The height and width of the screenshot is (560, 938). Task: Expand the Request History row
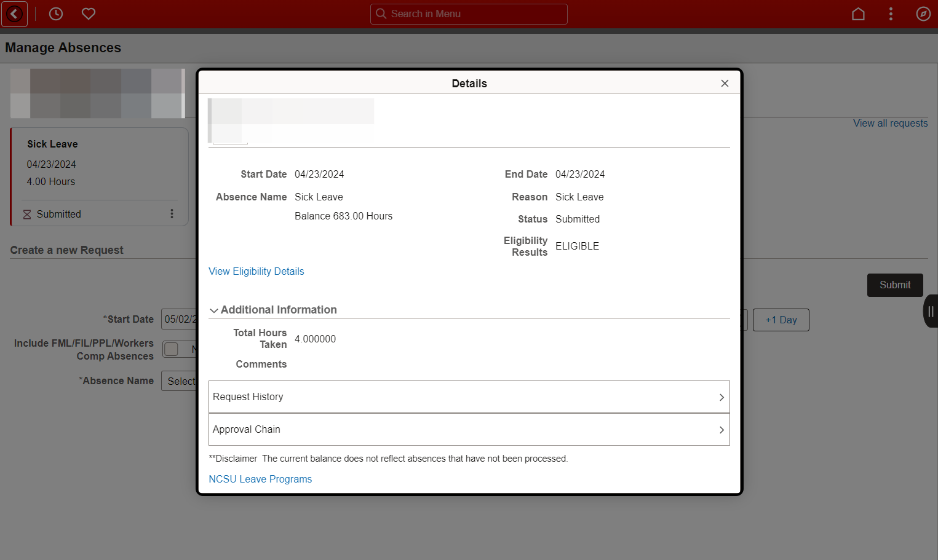(x=469, y=397)
